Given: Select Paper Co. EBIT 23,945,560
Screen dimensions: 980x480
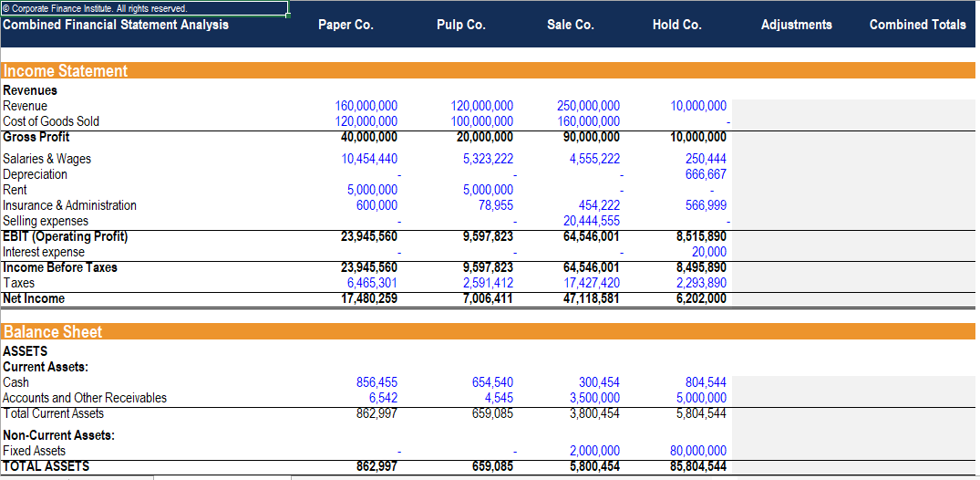Looking at the screenshot, I should (x=369, y=236).
